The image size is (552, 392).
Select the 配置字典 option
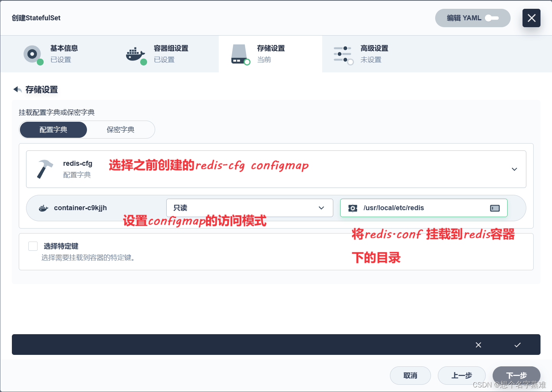point(53,130)
